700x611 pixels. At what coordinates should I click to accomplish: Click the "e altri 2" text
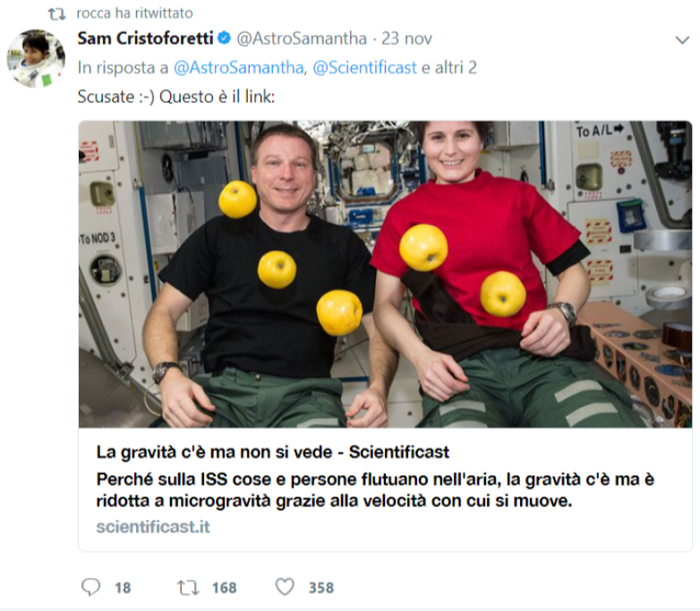(449, 68)
